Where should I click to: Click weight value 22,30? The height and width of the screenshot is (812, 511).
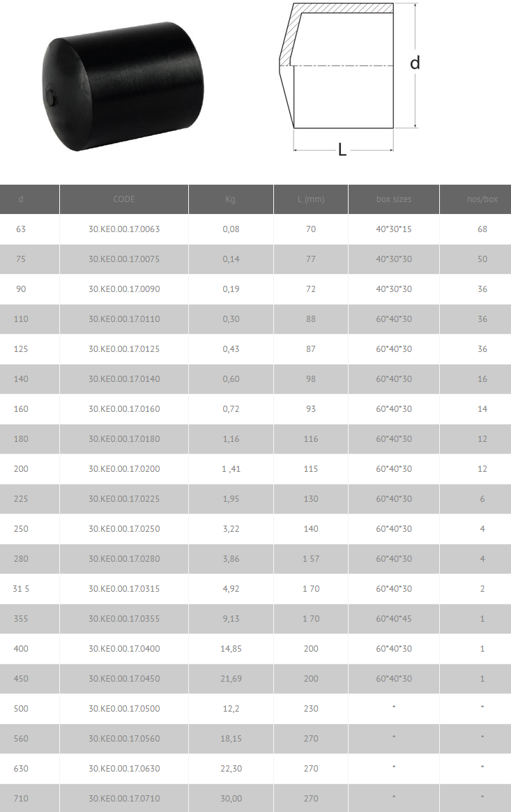[231, 769]
